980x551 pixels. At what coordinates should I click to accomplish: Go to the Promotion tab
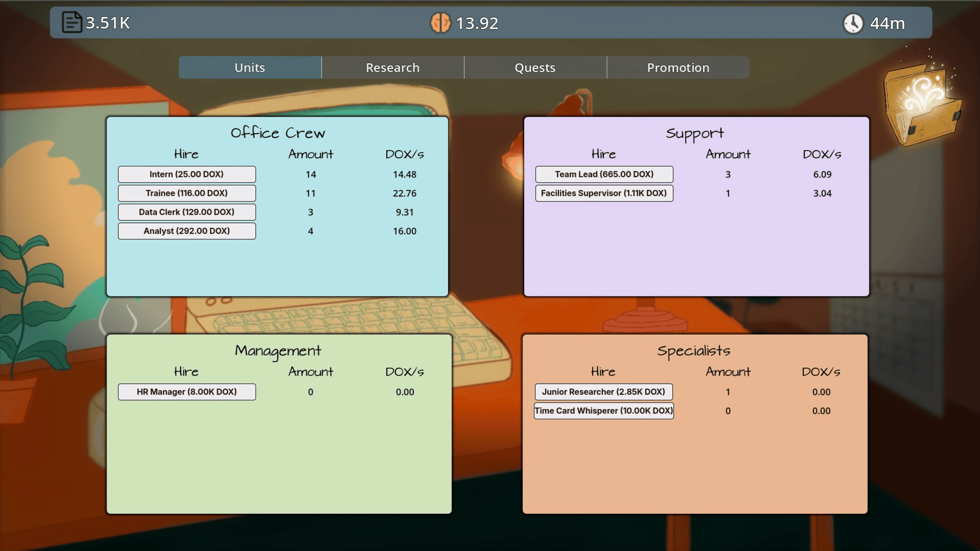tap(678, 67)
